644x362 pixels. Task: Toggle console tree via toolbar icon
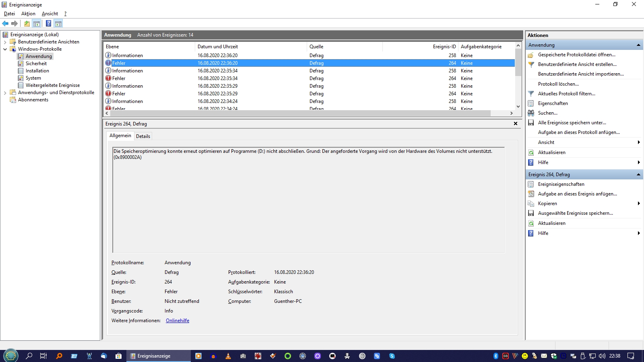(x=37, y=23)
